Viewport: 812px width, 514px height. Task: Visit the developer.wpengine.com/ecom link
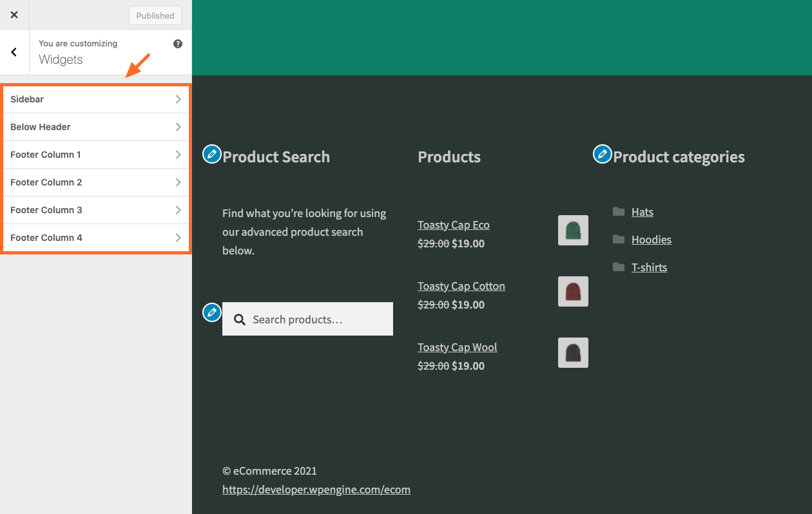coord(316,490)
